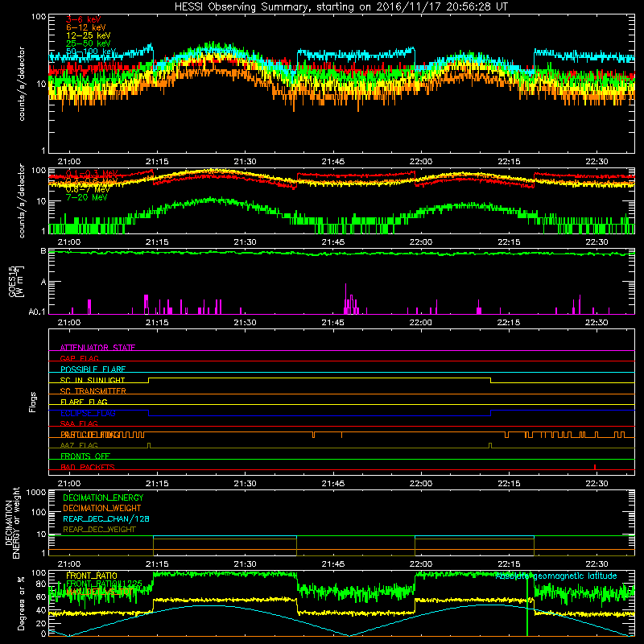Select the 25-50 keV legend label

pos(88,43)
